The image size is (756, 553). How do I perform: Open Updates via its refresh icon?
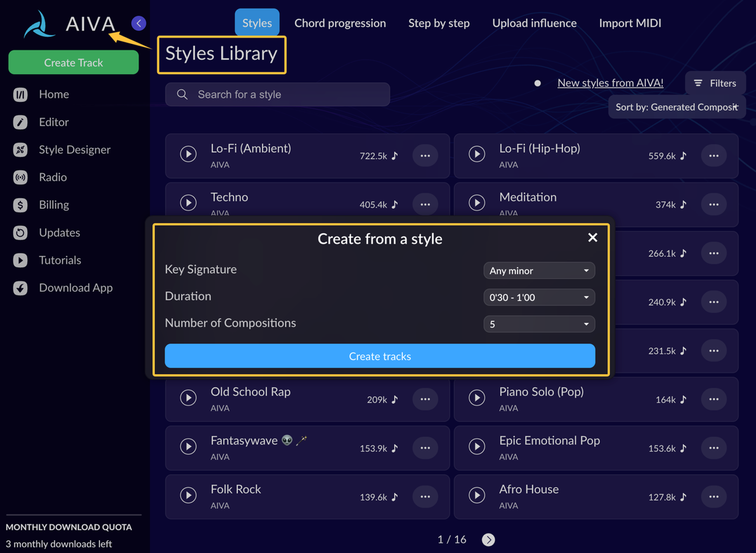(x=20, y=233)
